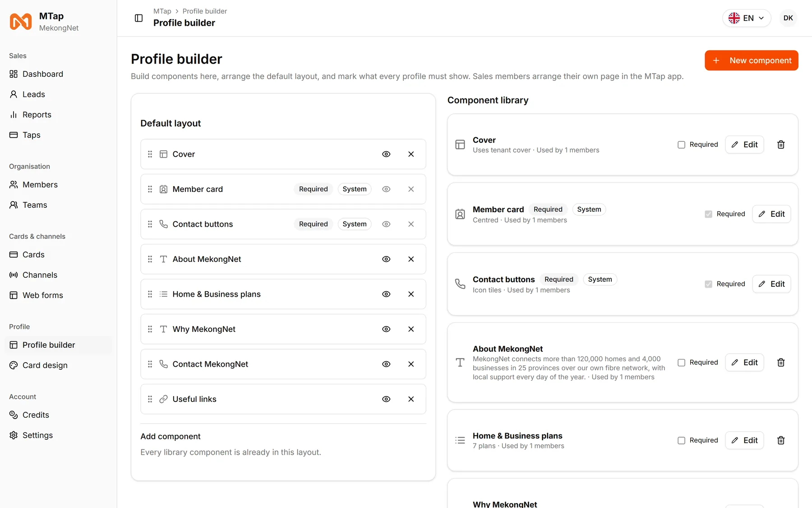Hide the Cover component in layout
812x508 pixels.
point(386,154)
